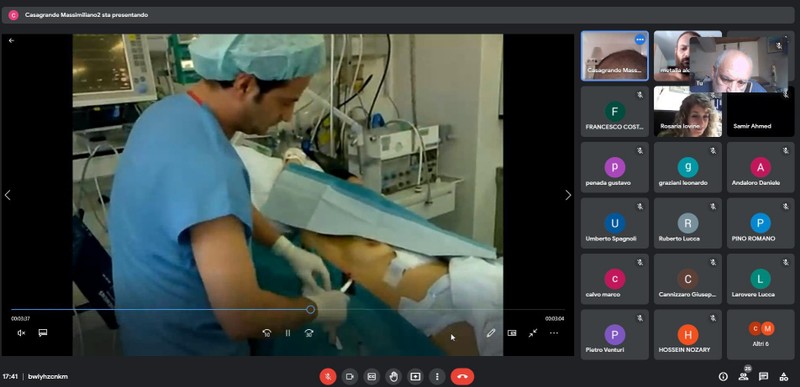Click the HOSSEIN NOZARY name label
Viewport: 800px width, 387px height.
pos(684,350)
